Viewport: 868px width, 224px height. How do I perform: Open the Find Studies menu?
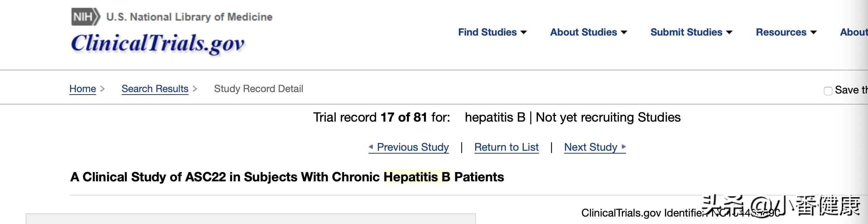[x=487, y=32]
